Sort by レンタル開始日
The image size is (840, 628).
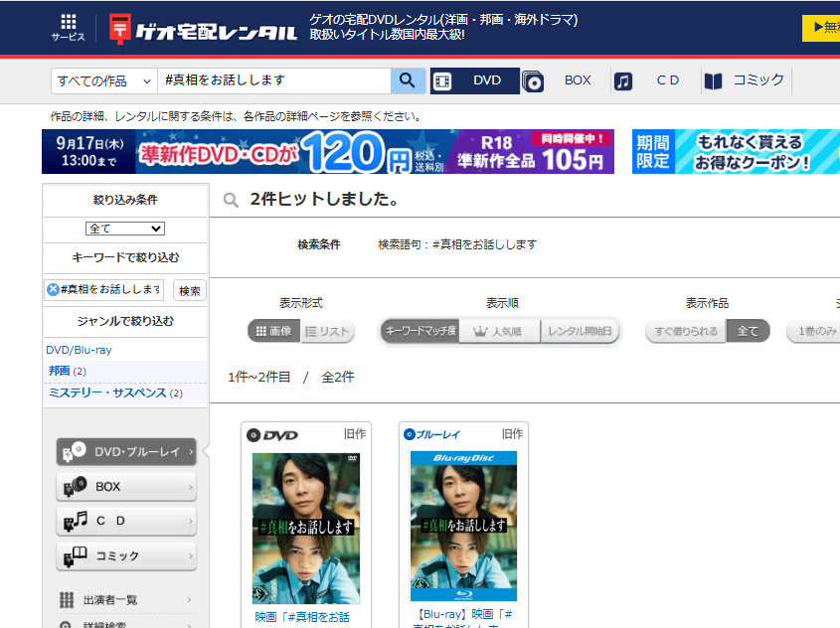[580, 332]
